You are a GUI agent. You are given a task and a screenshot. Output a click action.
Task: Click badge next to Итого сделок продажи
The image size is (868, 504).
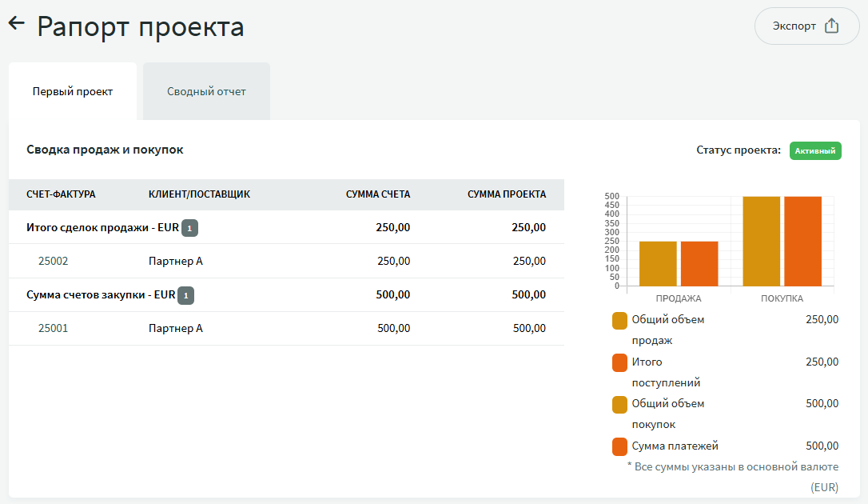pyautogui.click(x=189, y=228)
